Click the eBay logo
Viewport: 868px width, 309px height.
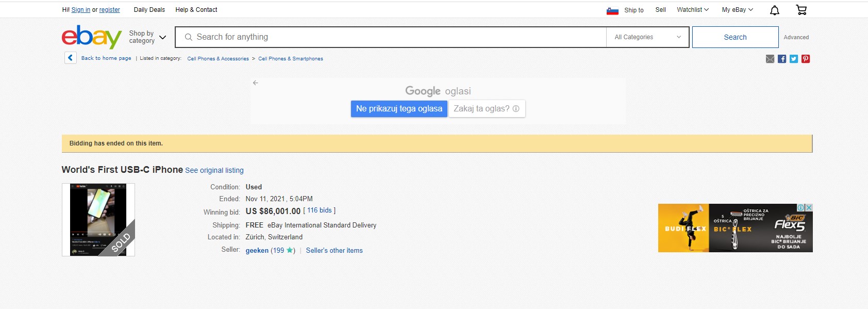pyautogui.click(x=91, y=37)
